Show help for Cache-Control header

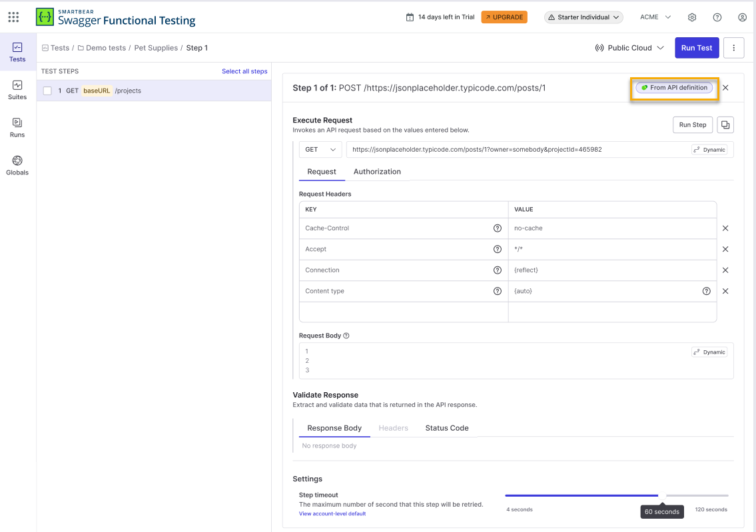(498, 228)
